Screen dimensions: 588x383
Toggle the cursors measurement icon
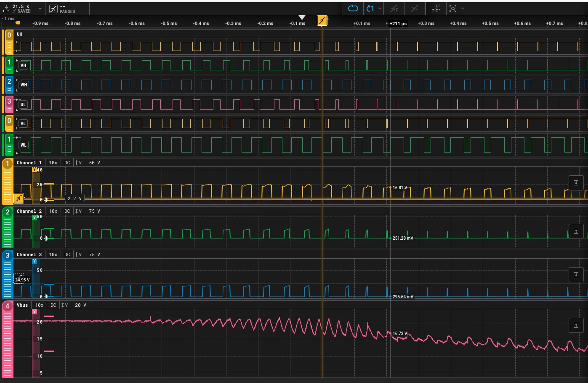[436, 8]
